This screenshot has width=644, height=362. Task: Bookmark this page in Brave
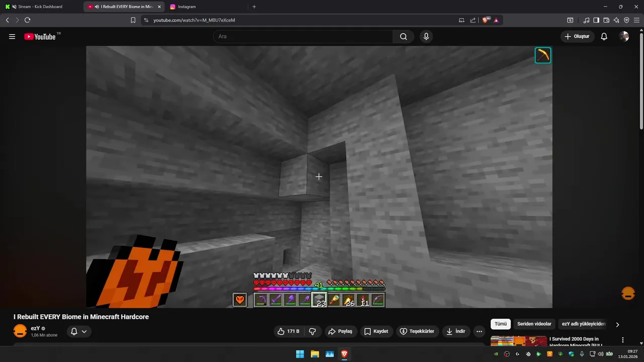point(133,20)
